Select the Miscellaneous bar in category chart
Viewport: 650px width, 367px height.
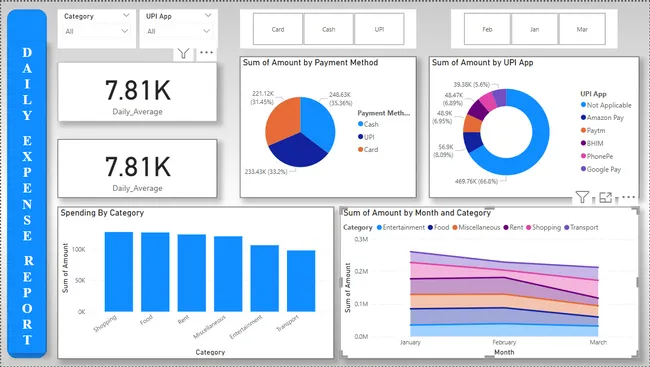(x=228, y=274)
